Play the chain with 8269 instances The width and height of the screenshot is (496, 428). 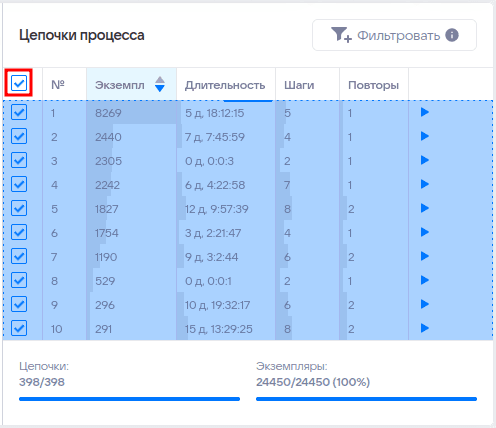tap(424, 112)
